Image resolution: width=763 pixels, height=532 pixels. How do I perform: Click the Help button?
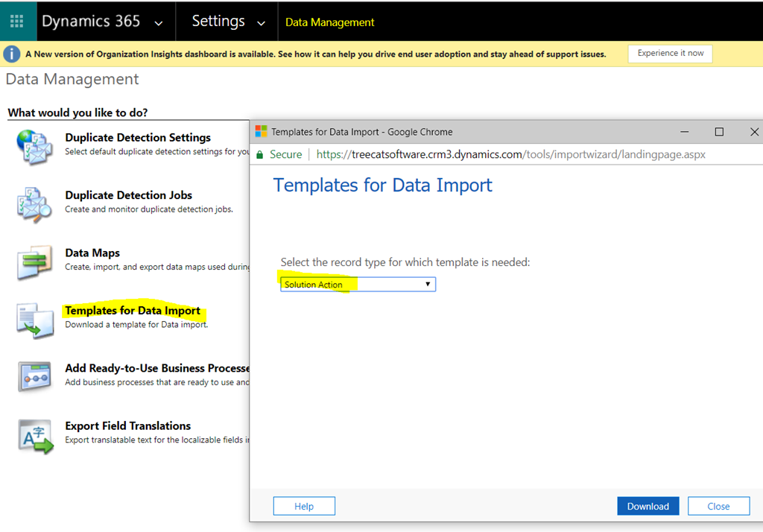(304, 506)
